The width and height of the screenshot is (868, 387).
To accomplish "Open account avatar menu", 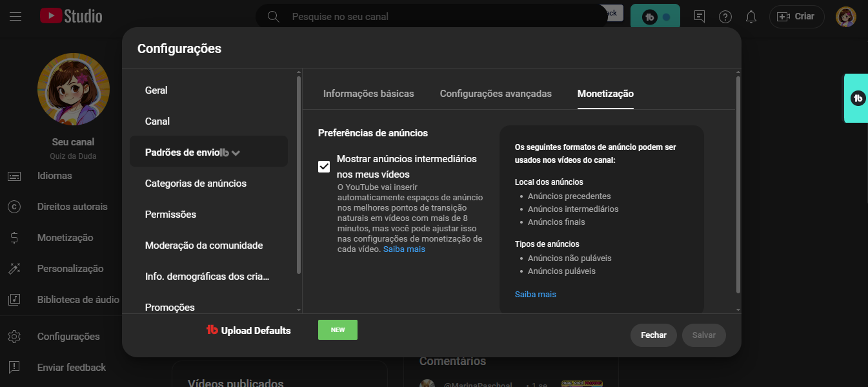I will pyautogui.click(x=845, y=17).
